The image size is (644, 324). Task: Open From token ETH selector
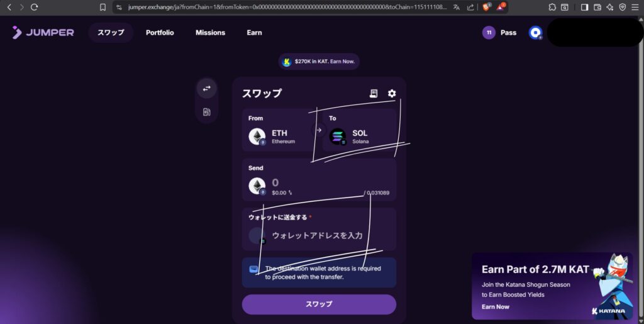coord(277,130)
